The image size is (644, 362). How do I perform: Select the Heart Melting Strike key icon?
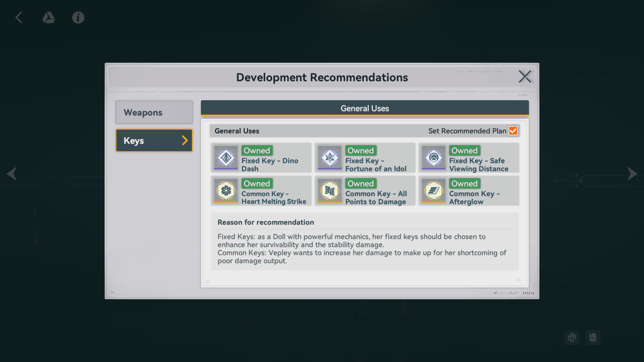tap(226, 190)
